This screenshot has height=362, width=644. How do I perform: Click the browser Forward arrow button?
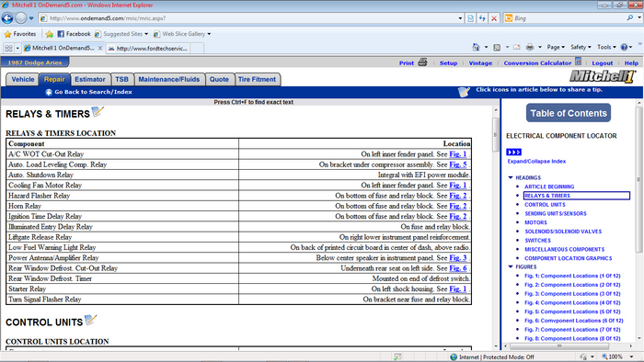[20, 18]
